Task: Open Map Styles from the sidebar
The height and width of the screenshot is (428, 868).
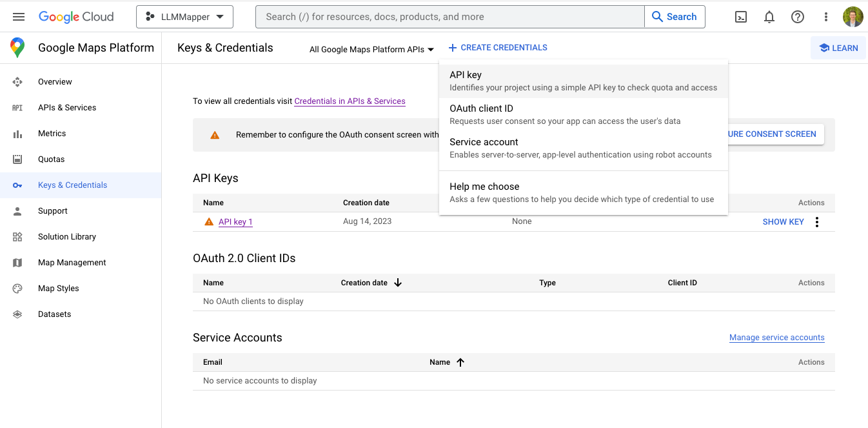Action: [58, 289]
